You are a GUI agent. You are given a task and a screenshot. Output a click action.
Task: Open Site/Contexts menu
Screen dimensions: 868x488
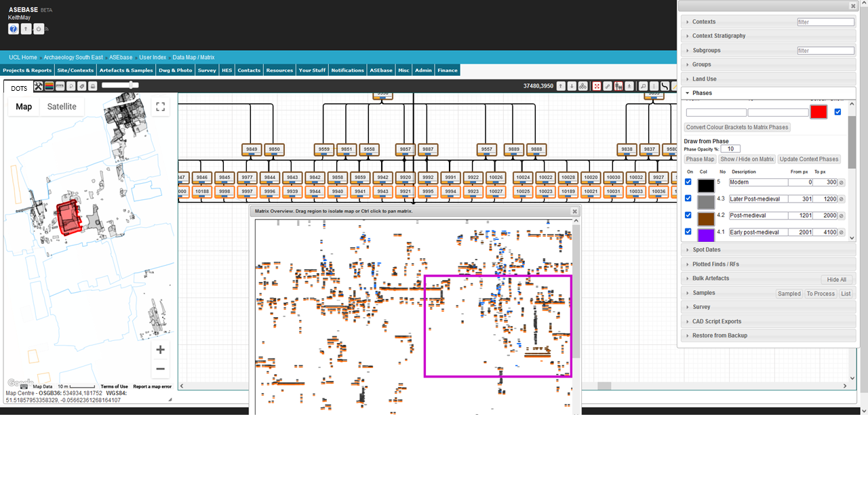pos(75,70)
